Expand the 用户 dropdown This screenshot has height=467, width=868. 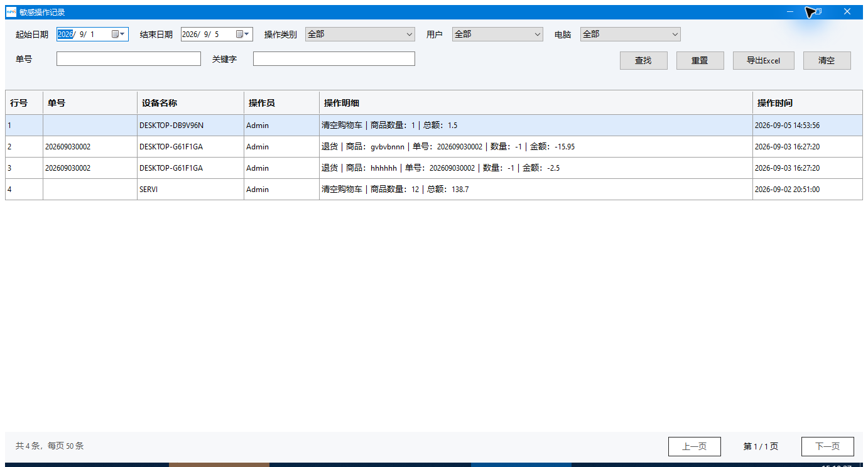pos(497,35)
